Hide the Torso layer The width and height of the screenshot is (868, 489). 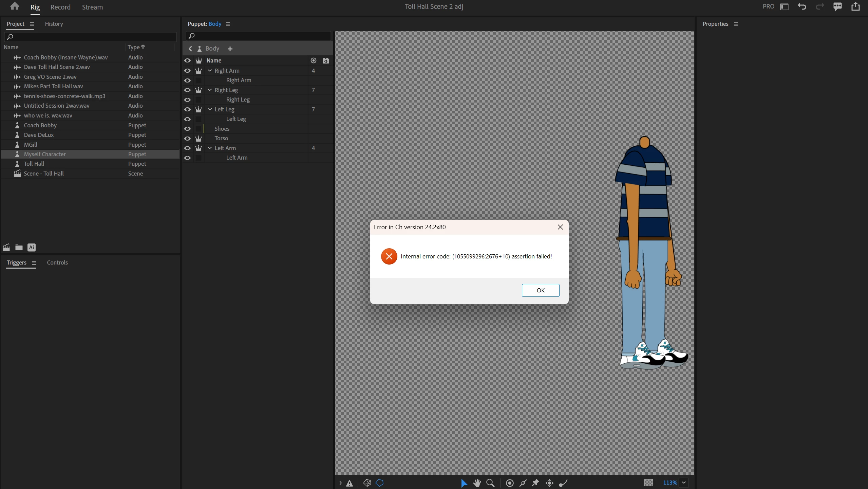(x=187, y=139)
